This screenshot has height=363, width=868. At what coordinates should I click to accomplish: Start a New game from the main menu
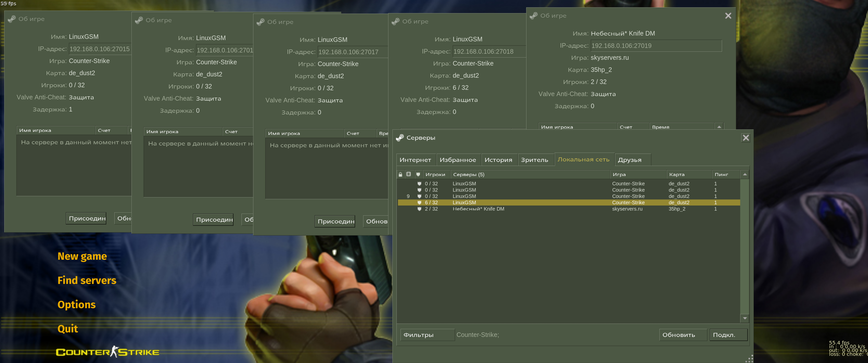pyautogui.click(x=82, y=256)
